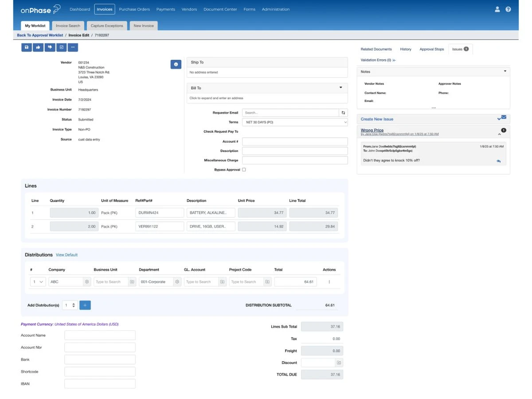Refresh the Requestor Email field
Screen dimensions: 532x399
(x=343, y=113)
